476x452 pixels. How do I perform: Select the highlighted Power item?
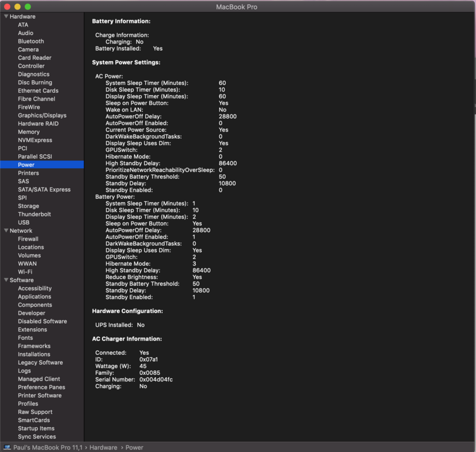27,165
